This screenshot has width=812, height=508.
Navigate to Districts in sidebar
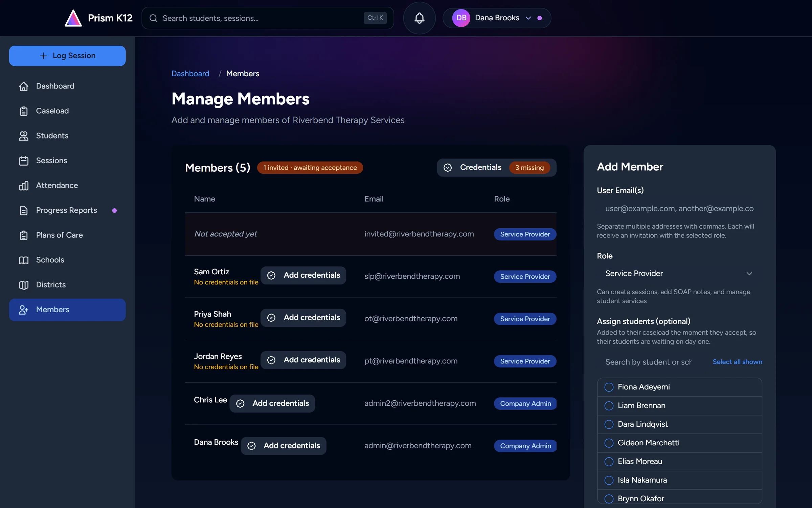point(67,284)
